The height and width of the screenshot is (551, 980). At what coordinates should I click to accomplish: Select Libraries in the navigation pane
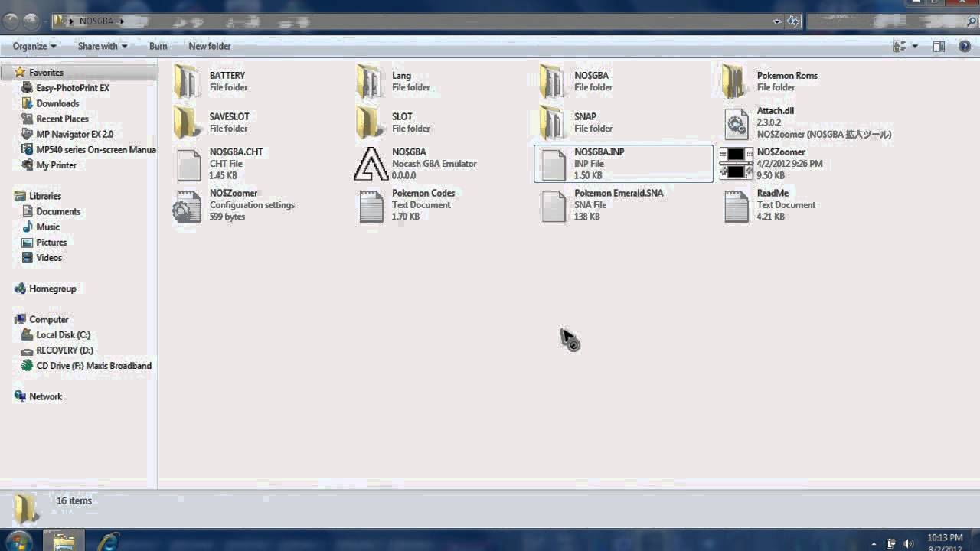pyautogui.click(x=44, y=196)
